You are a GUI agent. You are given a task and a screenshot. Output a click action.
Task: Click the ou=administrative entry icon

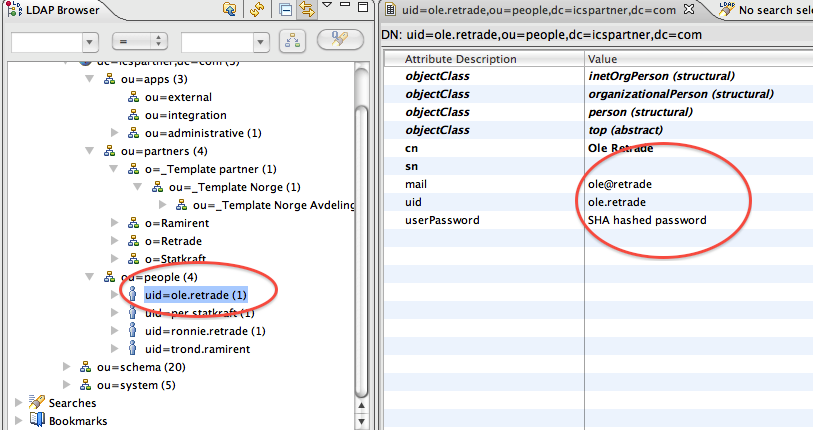(x=133, y=133)
